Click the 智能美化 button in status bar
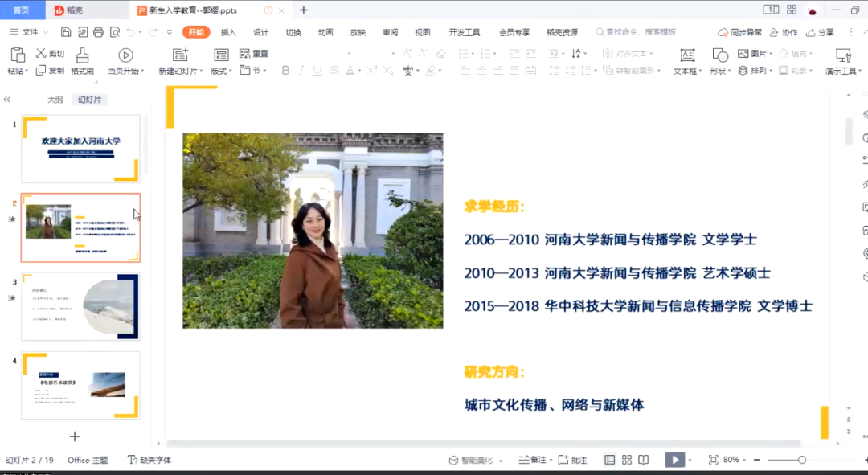 476,460
